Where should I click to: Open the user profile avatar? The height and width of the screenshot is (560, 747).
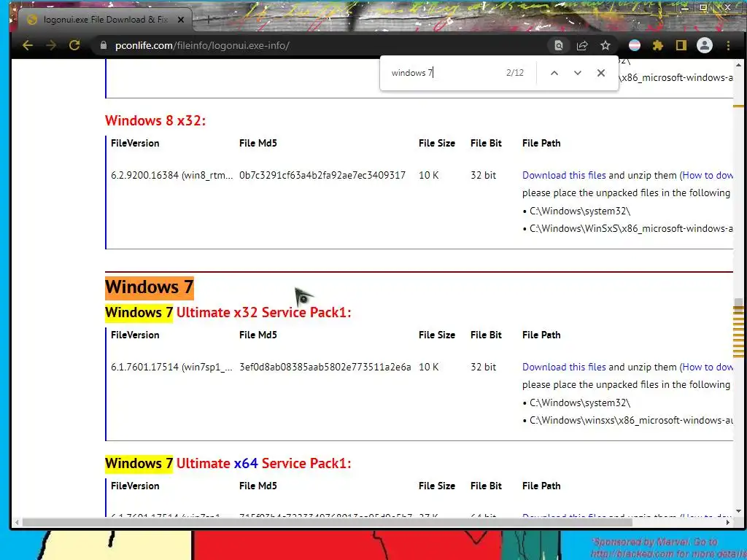click(x=705, y=45)
